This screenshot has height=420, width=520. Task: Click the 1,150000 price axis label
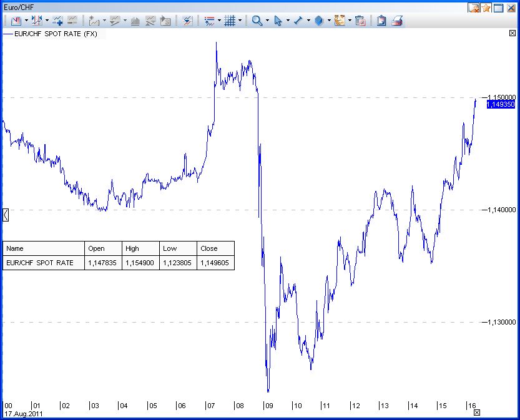point(502,97)
